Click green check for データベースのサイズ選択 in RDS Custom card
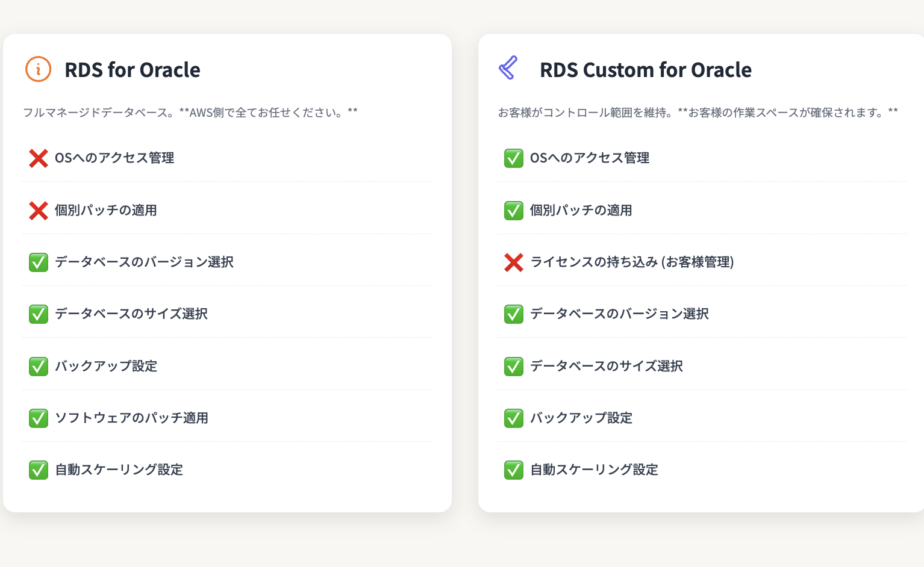Viewport: 924px width, 567px height. click(514, 367)
